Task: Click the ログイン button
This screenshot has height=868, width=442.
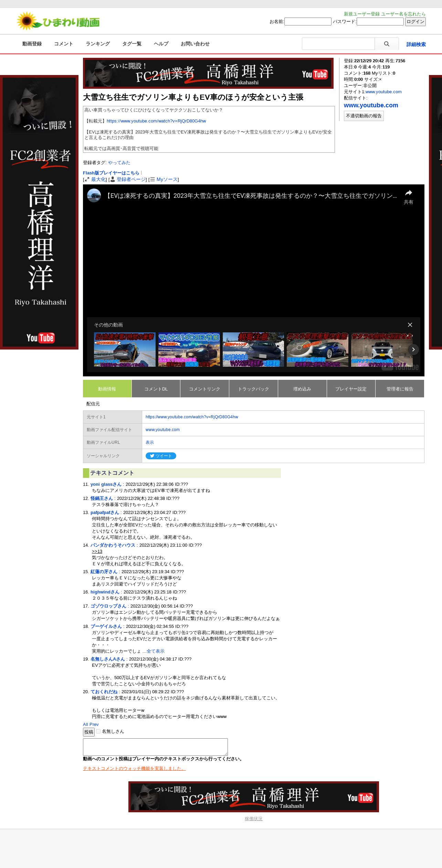Action: click(415, 22)
